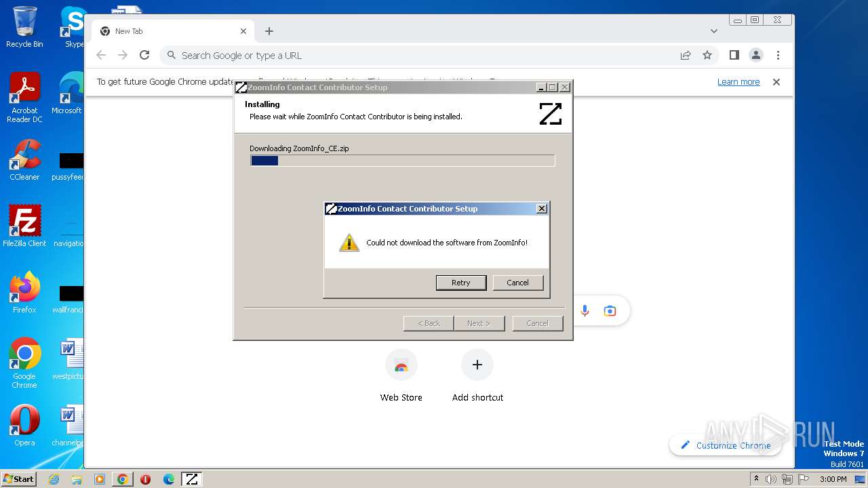Open Acrobat Reader DC desktop icon

[24, 98]
